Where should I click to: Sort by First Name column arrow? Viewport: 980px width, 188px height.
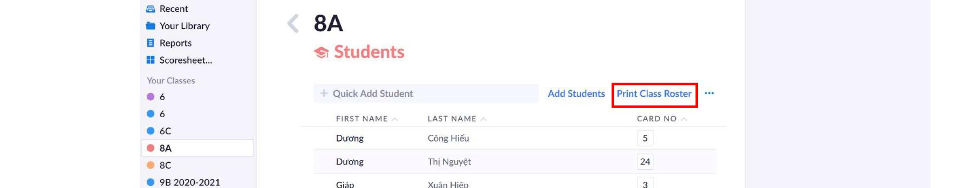pyautogui.click(x=395, y=119)
